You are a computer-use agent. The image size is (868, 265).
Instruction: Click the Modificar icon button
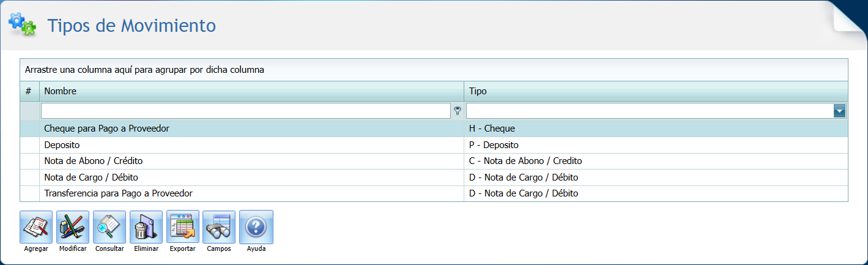[x=73, y=227]
